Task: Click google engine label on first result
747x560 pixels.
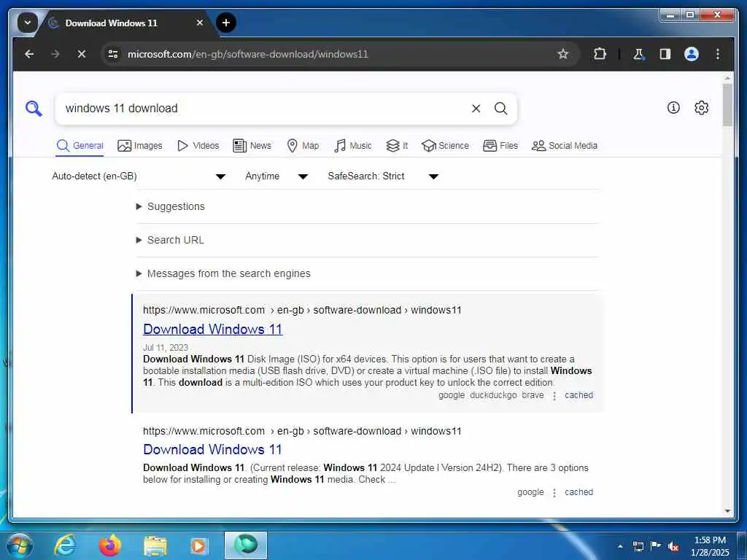Action: point(451,395)
